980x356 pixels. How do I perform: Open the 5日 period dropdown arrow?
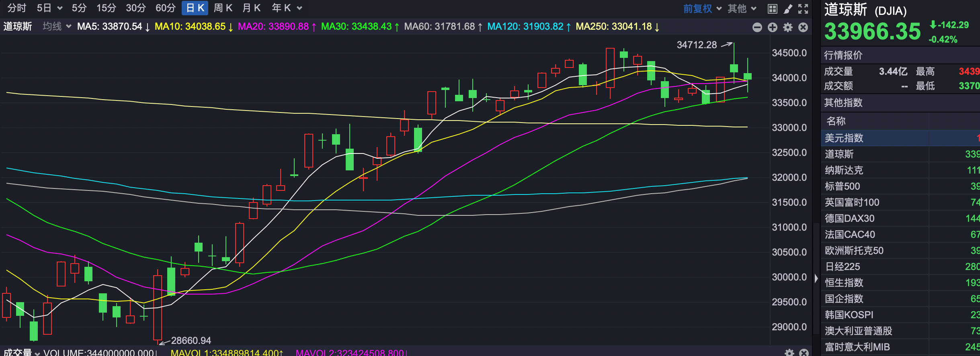click(60, 8)
